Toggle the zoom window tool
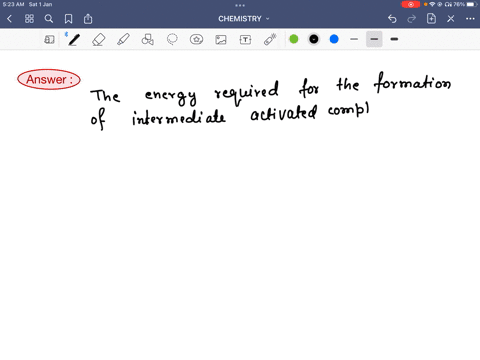The height and width of the screenshot is (360, 480). pyautogui.click(x=49, y=39)
